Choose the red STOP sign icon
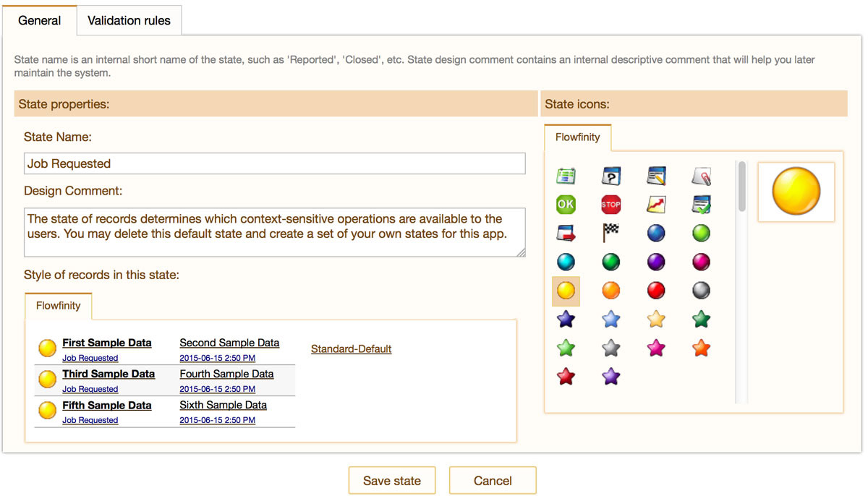The height and width of the screenshot is (496, 868). pyautogui.click(x=611, y=205)
